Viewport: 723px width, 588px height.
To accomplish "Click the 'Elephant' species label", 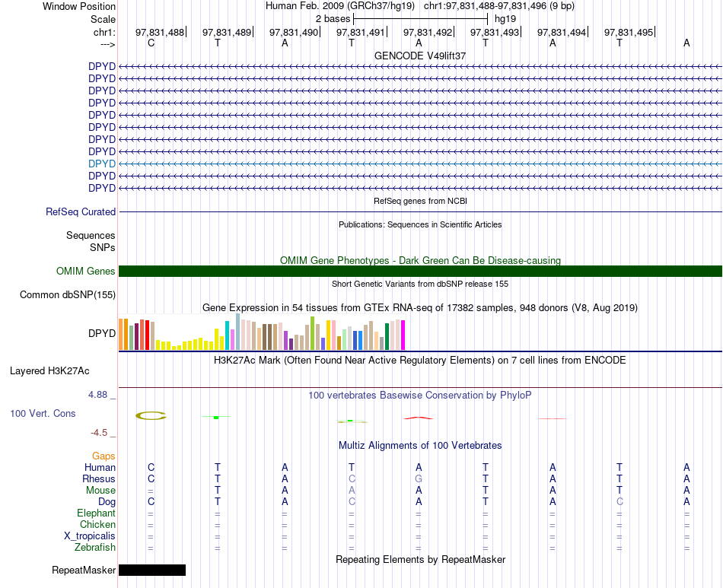I will [x=97, y=513].
